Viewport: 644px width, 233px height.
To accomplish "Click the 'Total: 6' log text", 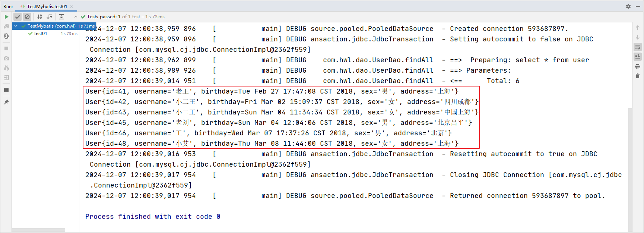I will pyautogui.click(x=503, y=81).
